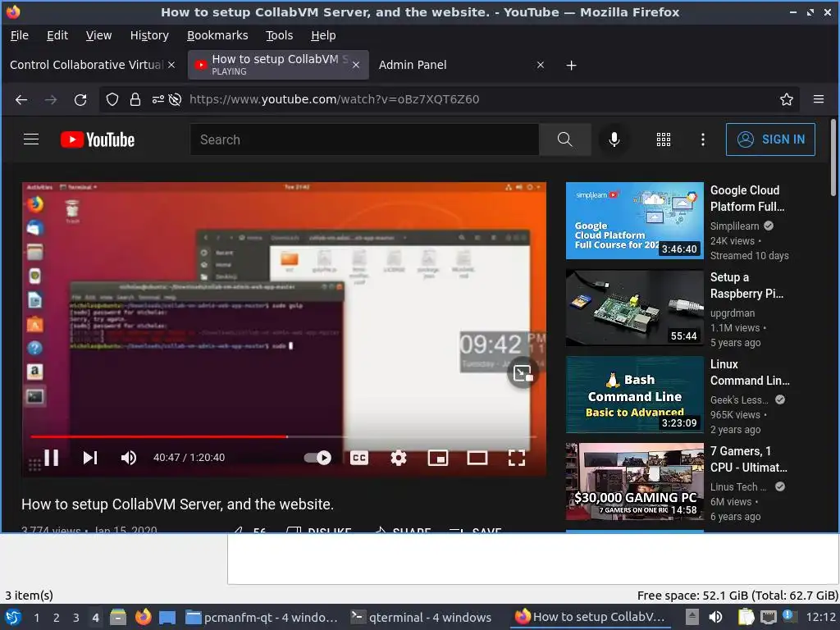
Task: Open site permissions icon in address bar
Action: [158, 99]
